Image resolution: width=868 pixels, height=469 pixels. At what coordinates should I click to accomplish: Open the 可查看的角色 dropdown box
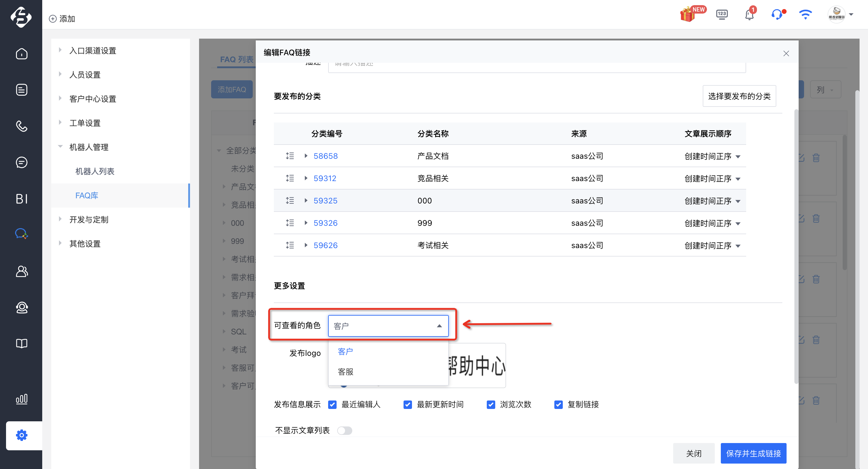(388, 326)
